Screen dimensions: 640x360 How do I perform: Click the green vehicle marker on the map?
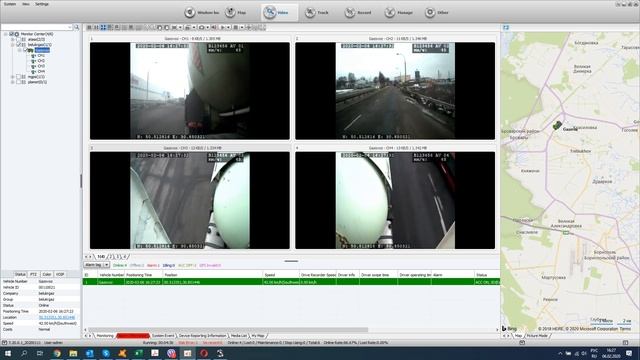click(x=557, y=125)
